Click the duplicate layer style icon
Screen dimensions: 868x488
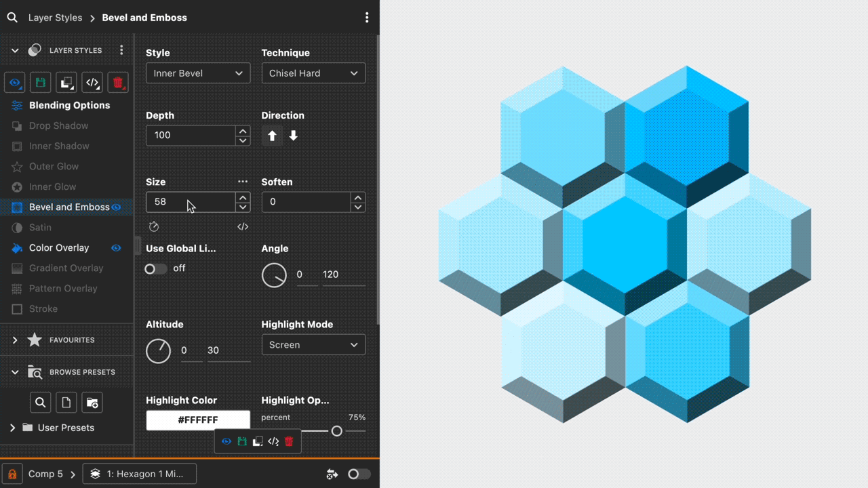[x=66, y=82]
